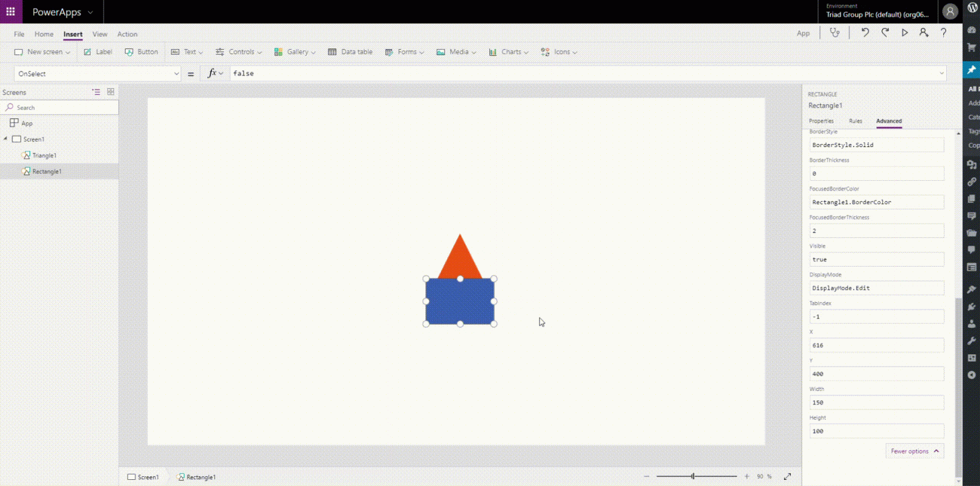Image resolution: width=980 pixels, height=486 pixels.
Task: Zoom in with the plus icon
Action: coord(747,476)
